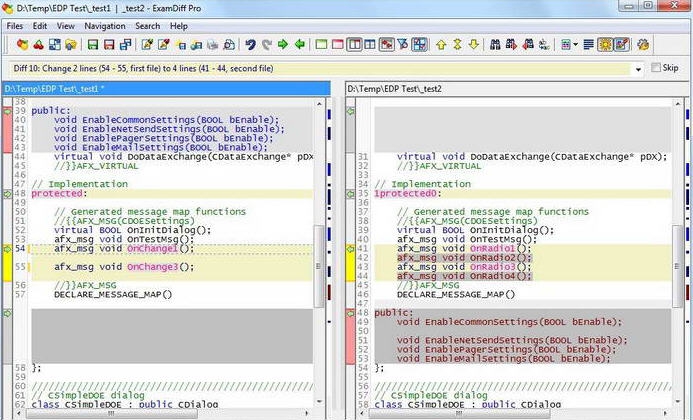This screenshot has height=420, width=693.
Task: Click the undo arrow in toolbar
Action: 250,44
